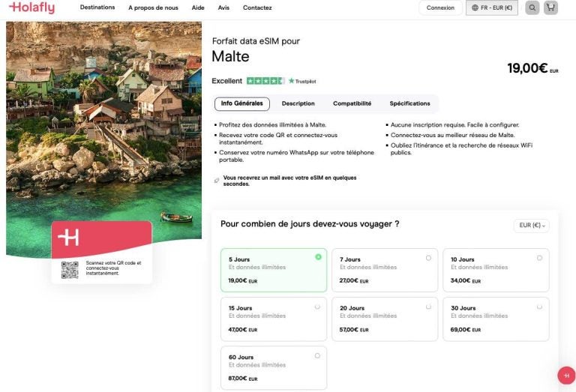Screen dimensions: 576x392
Task: Select the 5 Jours radio option
Action: (x=318, y=257)
